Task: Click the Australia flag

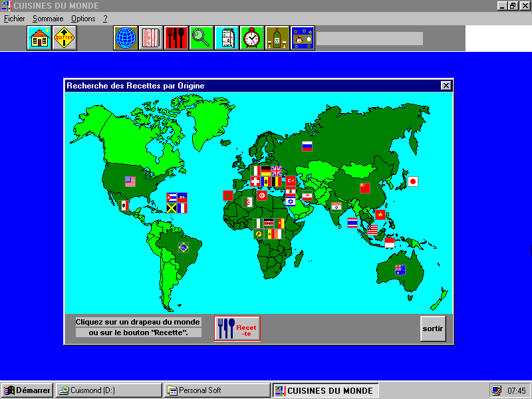Action: pos(400,269)
